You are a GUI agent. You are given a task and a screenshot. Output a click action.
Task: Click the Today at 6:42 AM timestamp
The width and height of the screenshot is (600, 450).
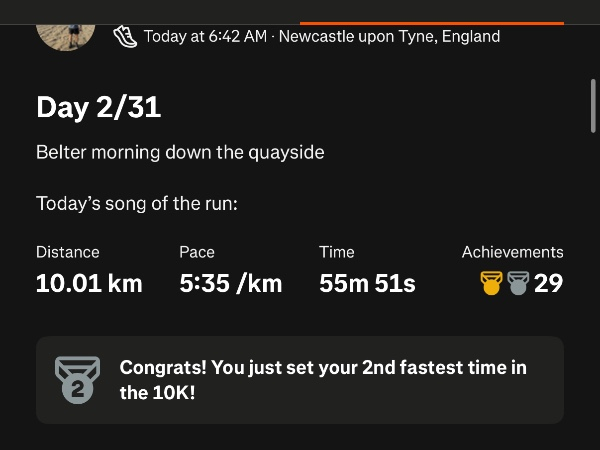coord(205,37)
